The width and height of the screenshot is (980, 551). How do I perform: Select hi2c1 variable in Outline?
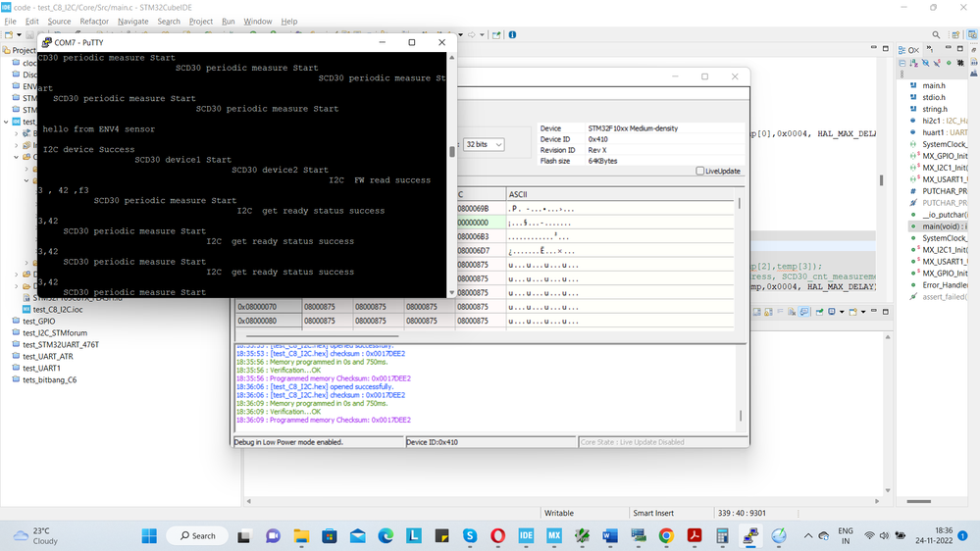945,122
